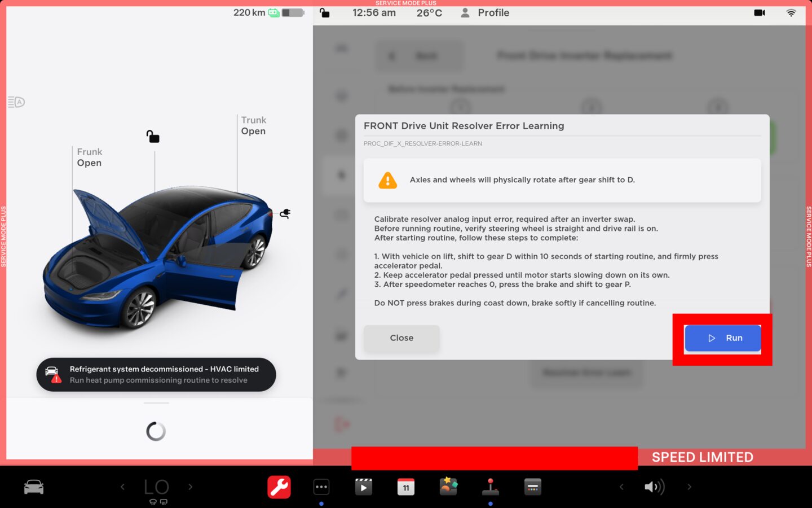
Task: Lower cabin temperature with the left chevron
Action: [122, 487]
